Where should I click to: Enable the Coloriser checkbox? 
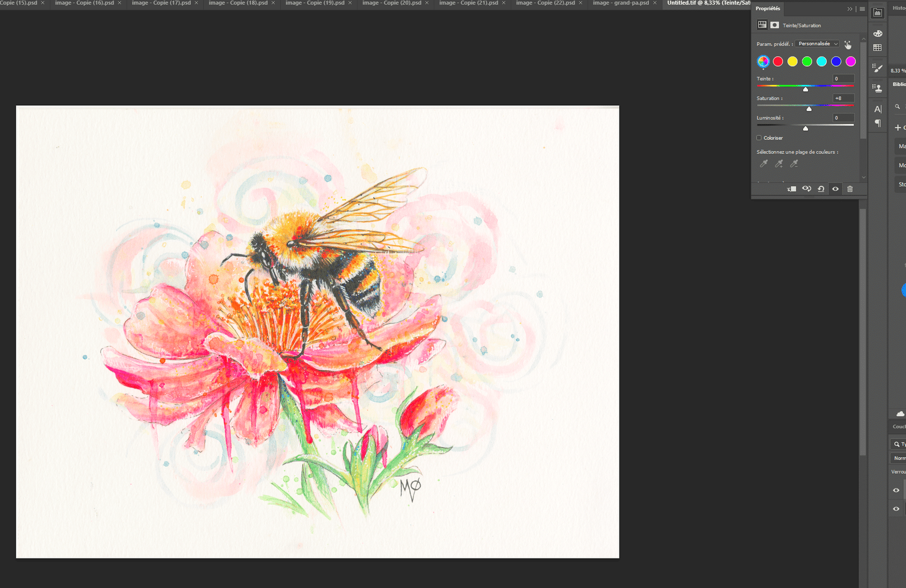click(759, 138)
